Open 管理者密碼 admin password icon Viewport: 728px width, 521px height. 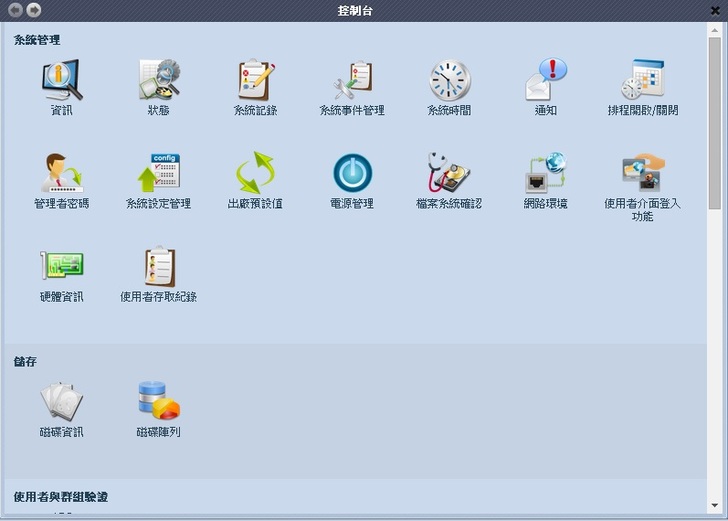pos(62,173)
